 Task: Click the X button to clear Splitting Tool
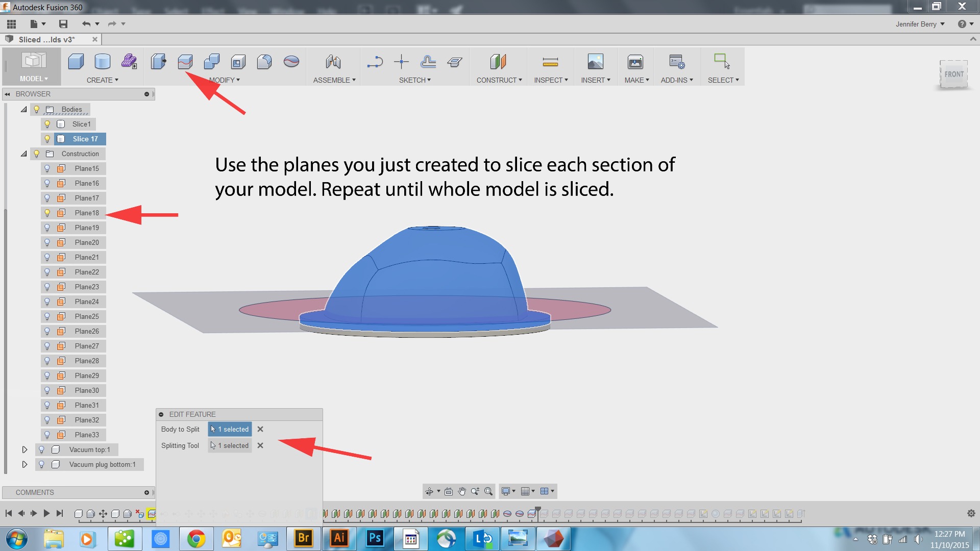tap(260, 445)
